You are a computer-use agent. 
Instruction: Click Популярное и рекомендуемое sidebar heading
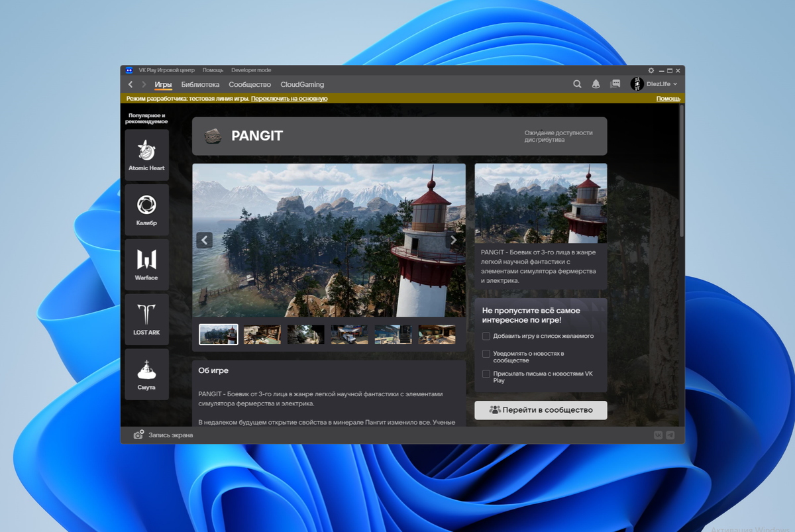click(146, 119)
